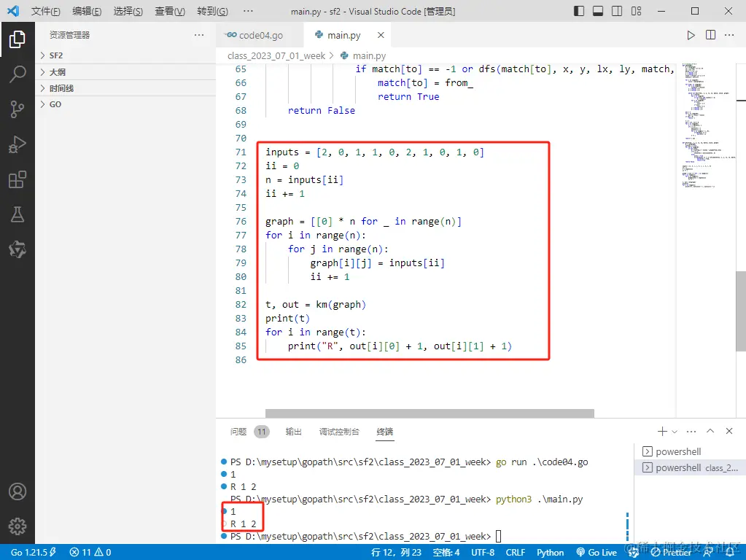Click the 行 12, 列 23 cursor position
Image resolution: width=746 pixels, height=560 pixels.
tap(396, 553)
